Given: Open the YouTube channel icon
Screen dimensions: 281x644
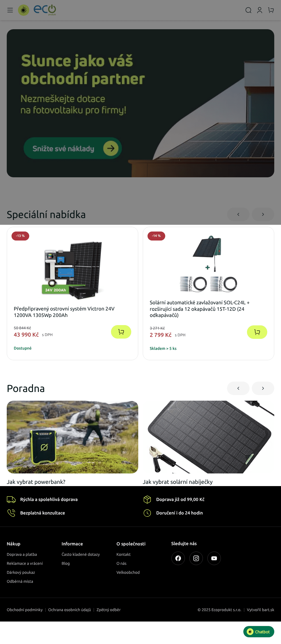Looking at the screenshot, I should click(x=214, y=558).
